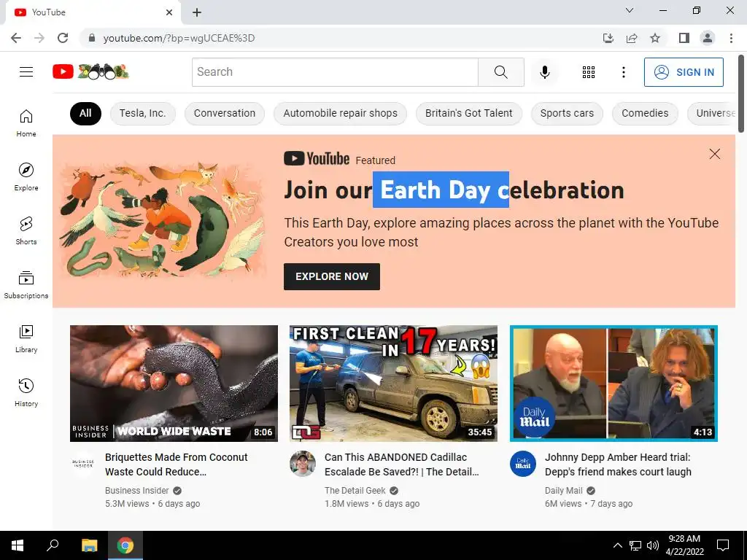This screenshot has height=560, width=747.
Task: Select the All filter chip
Action: point(85,113)
